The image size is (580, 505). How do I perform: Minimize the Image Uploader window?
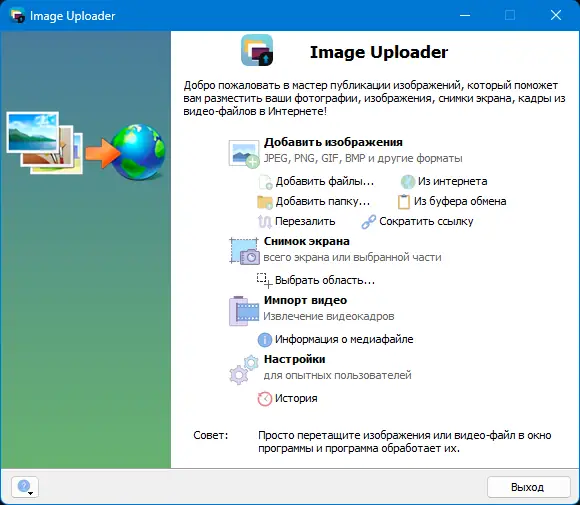coord(465,16)
